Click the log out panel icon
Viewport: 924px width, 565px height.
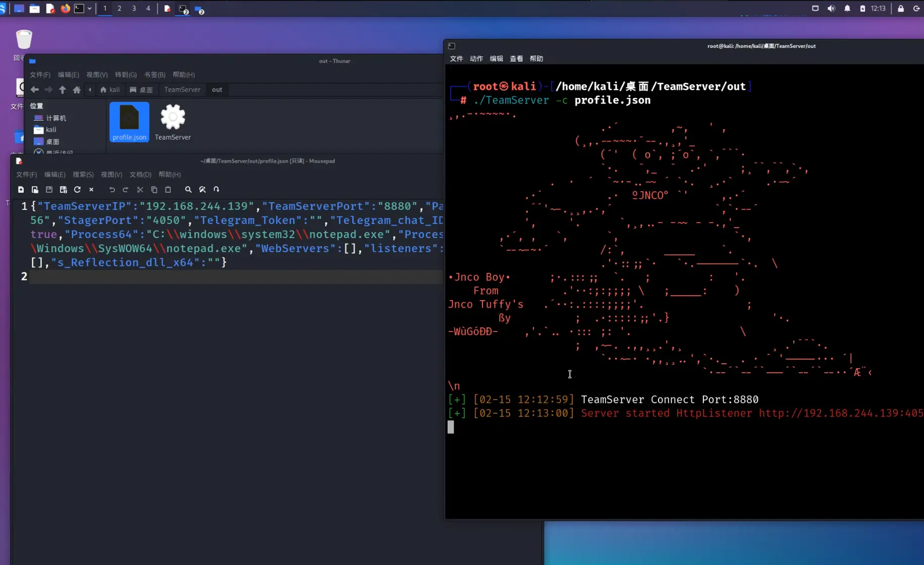click(x=916, y=9)
